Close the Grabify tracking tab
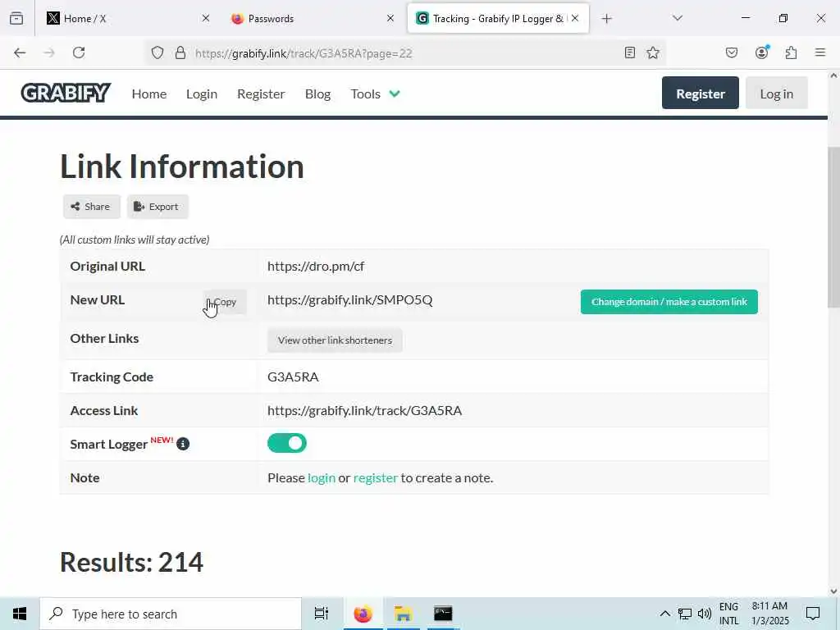 click(575, 18)
